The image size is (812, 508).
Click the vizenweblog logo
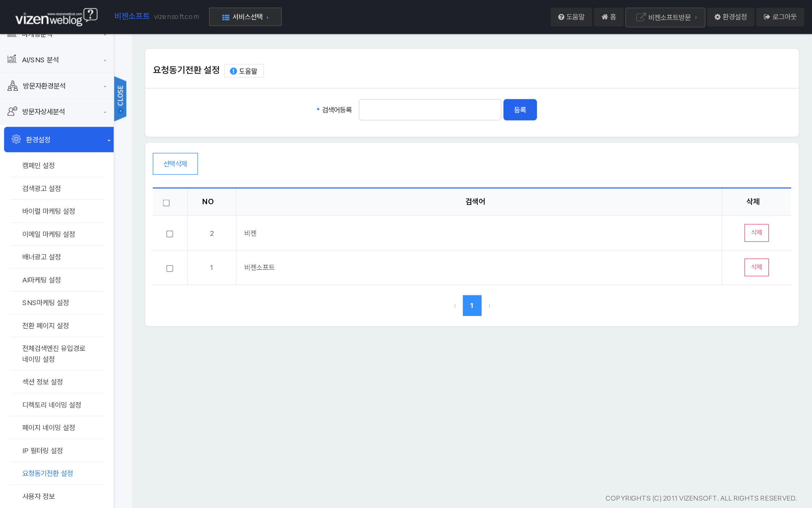57,17
